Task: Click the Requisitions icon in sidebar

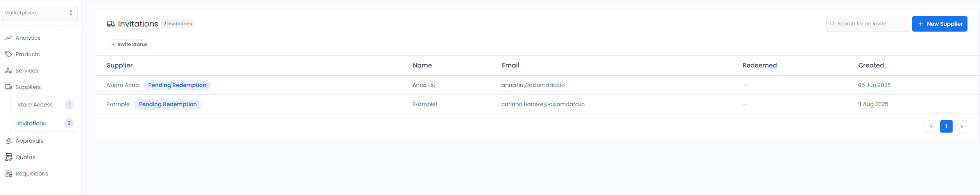Action: tap(8, 174)
